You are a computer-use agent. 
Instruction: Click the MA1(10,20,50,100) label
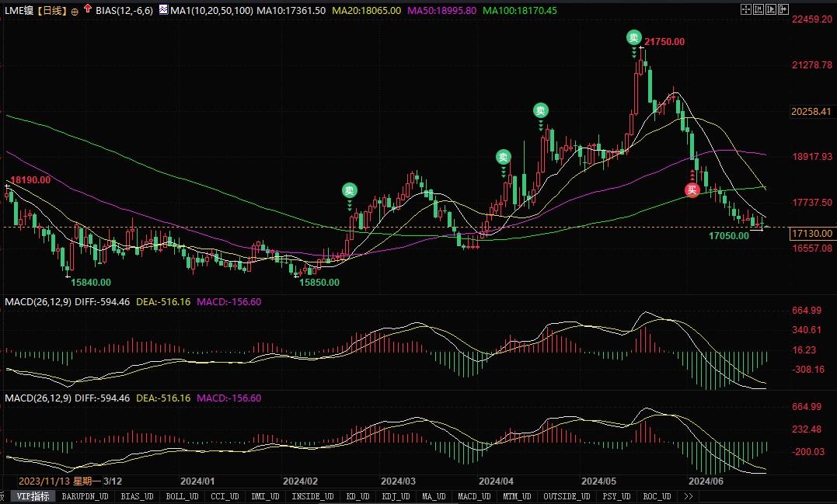point(210,11)
